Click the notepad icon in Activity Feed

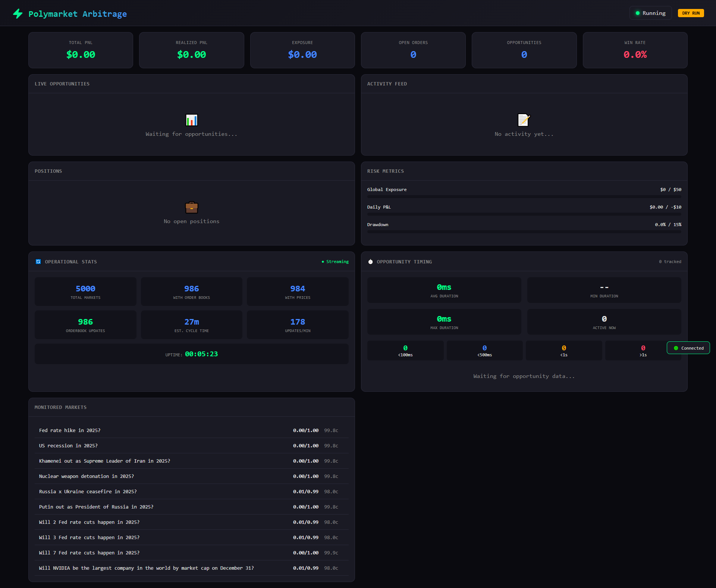pyautogui.click(x=524, y=120)
